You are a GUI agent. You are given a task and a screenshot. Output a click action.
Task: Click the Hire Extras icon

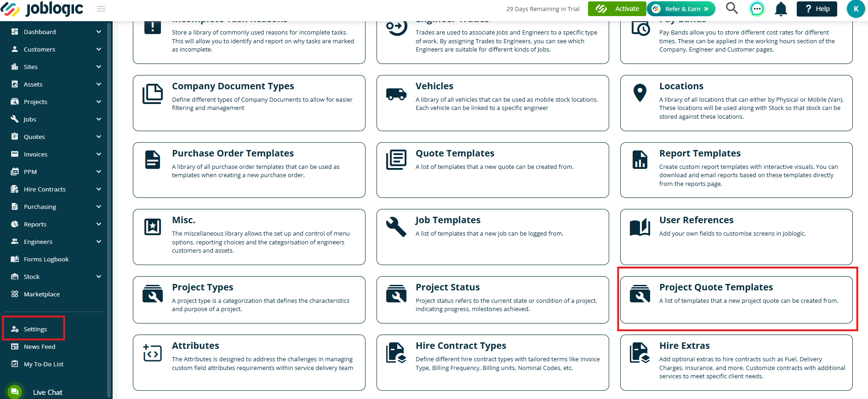640,353
